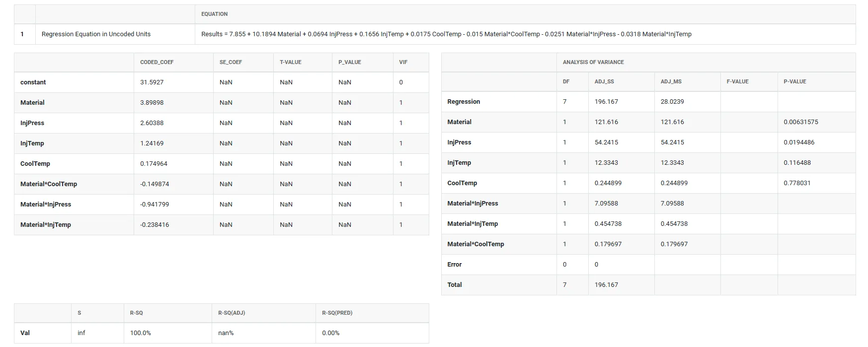Click the CODED_COEF column header
Viewport: 868px width, 347px height.
pos(157,62)
